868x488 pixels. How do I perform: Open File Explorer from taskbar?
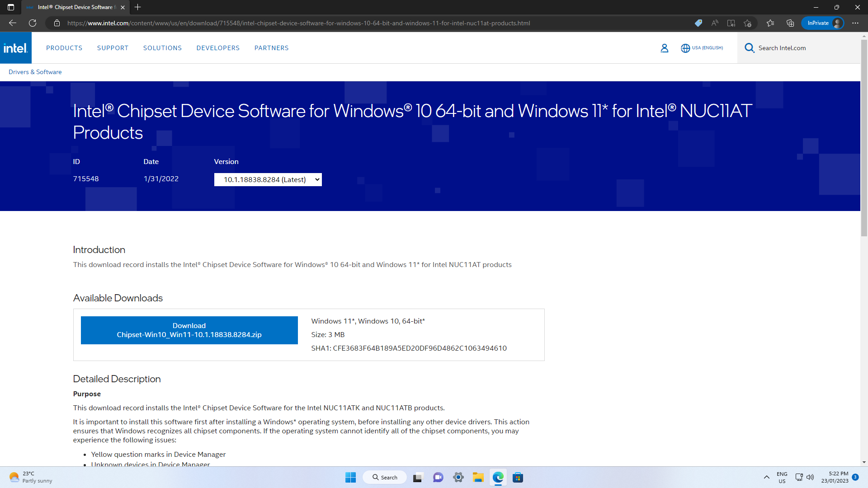[x=478, y=477]
